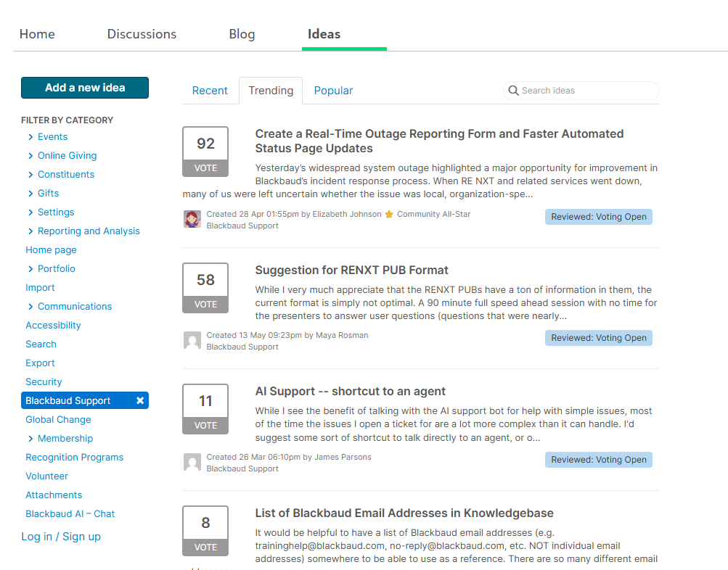Image resolution: width=728 pixels, height=570 pixels.
Task: Vote on the Email Addresses Knowledgebase idea
Action: (x=205, y=548)
